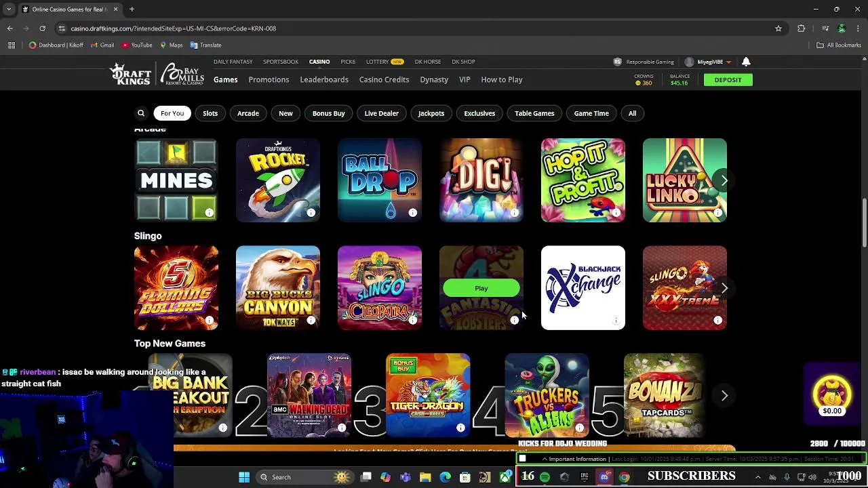868x488 pixels.
Task: Select the Slots category filter
Action: coord(210,113)
